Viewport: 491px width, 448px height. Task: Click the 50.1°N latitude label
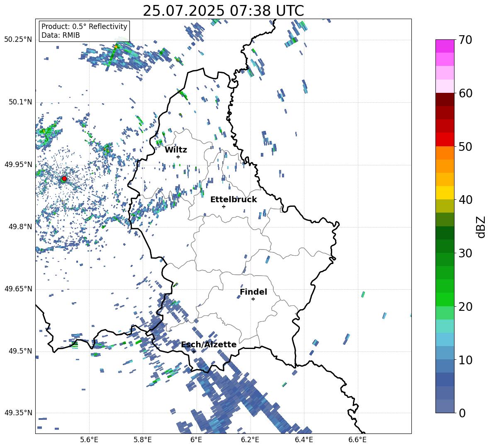(x=20, y=102)
